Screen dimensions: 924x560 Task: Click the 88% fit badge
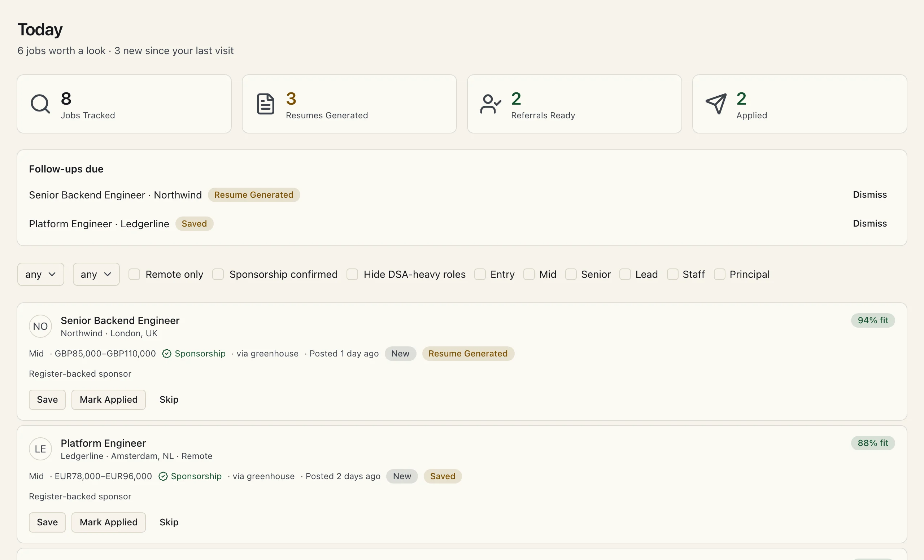click(873, 443)
